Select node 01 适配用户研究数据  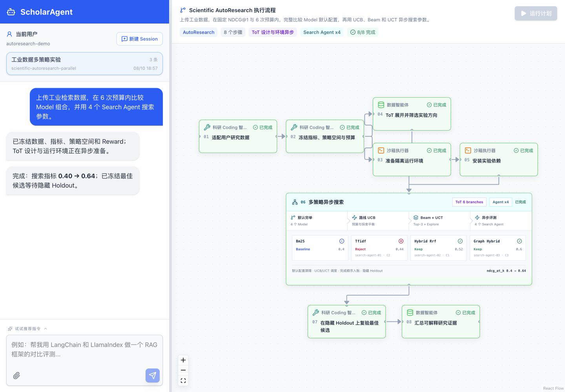point(238,136)
